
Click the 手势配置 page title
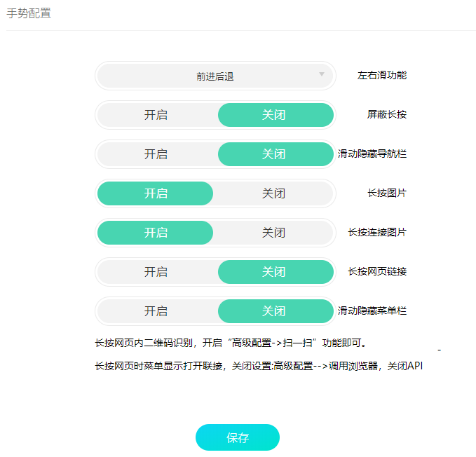(x=29, y=13)
